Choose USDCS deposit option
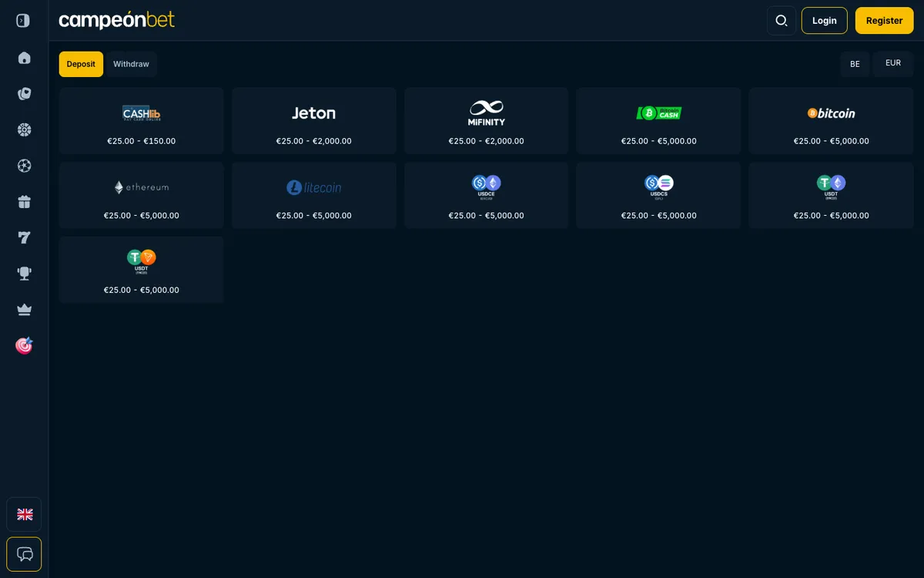 click(x=659, y=196)
